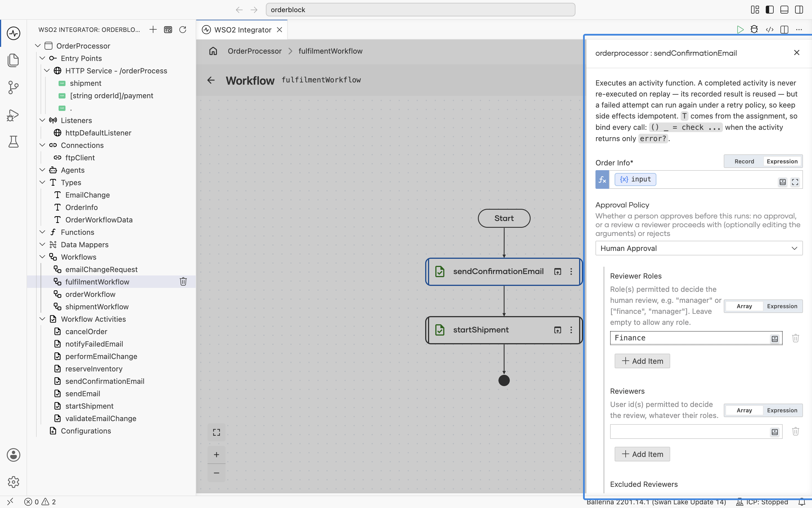The width and height of the screenshot is (812, 508).
Task: Collapse the Listeners tree node
Action: (x=42, y=120)
